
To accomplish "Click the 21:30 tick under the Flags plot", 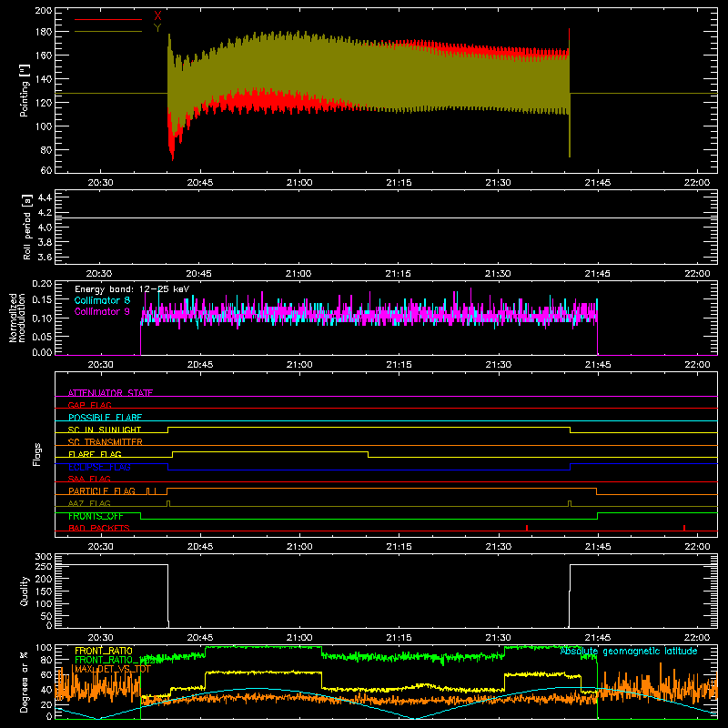I will 499,547.
